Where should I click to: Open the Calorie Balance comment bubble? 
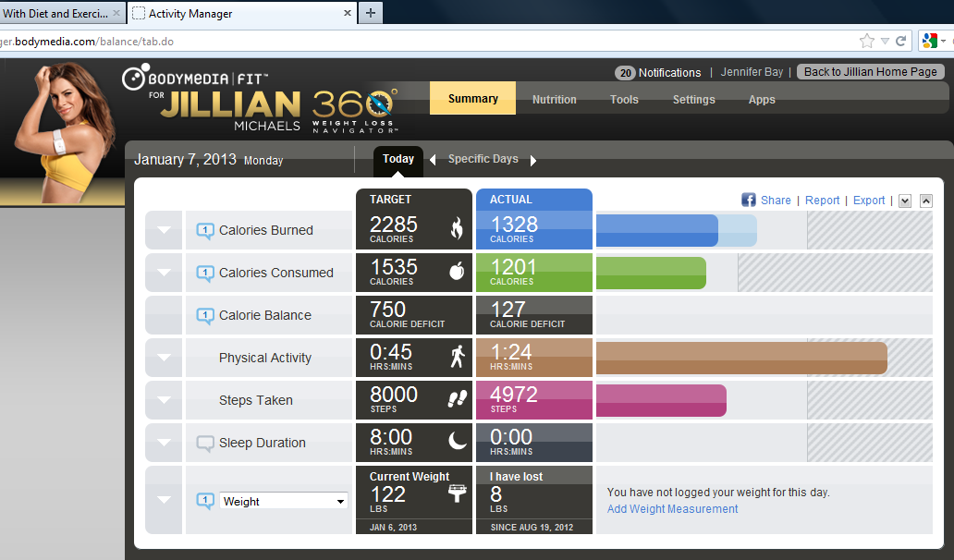click(205, 315)
